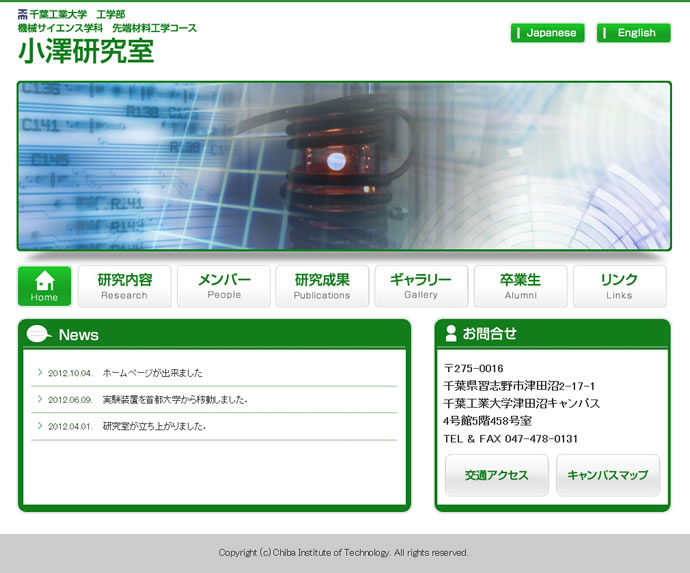Click the Chiba Institute of Technology logo mark
The image size is (690, 573).
[x=23, y=15]
